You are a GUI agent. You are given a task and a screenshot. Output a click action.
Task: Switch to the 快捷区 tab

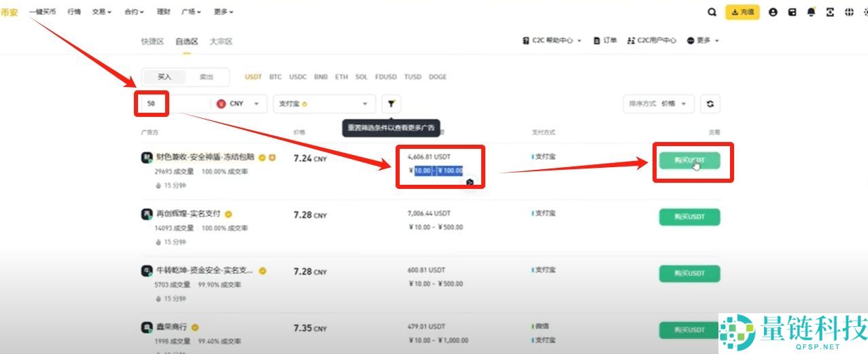tap(152, 41)
